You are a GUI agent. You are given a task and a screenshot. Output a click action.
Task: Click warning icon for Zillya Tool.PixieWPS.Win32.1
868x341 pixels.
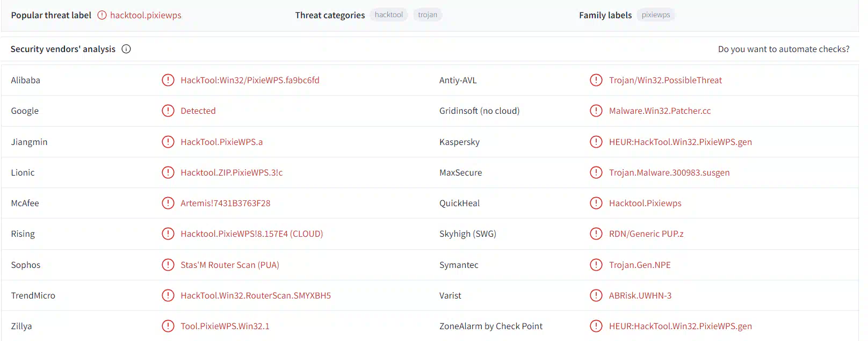[168, 326]
